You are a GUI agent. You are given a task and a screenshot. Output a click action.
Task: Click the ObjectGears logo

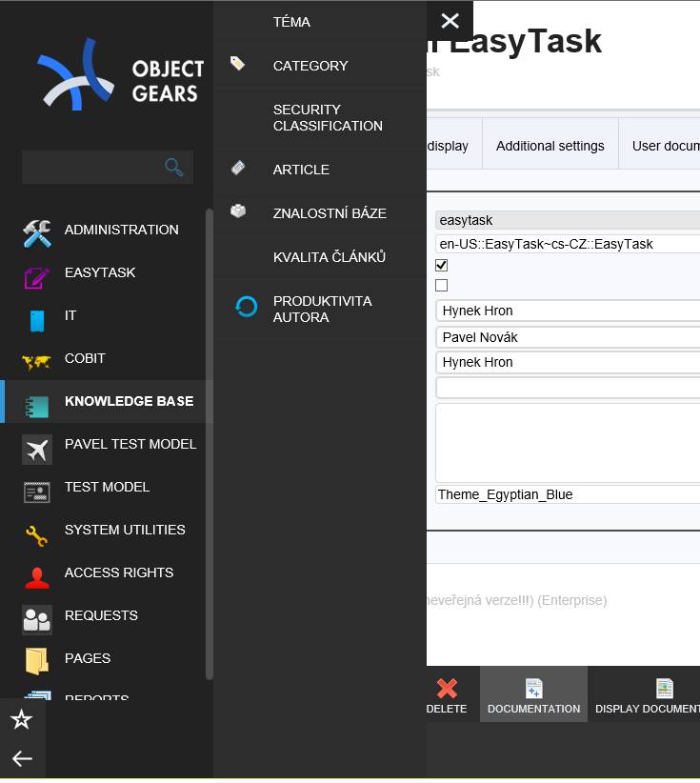(x=120, y=75)
